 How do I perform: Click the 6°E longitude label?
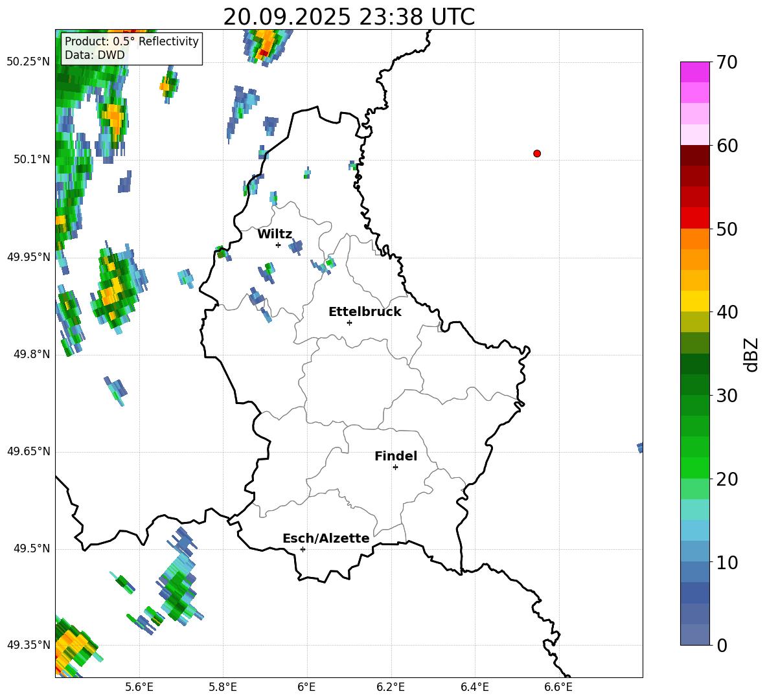(306, 687)
